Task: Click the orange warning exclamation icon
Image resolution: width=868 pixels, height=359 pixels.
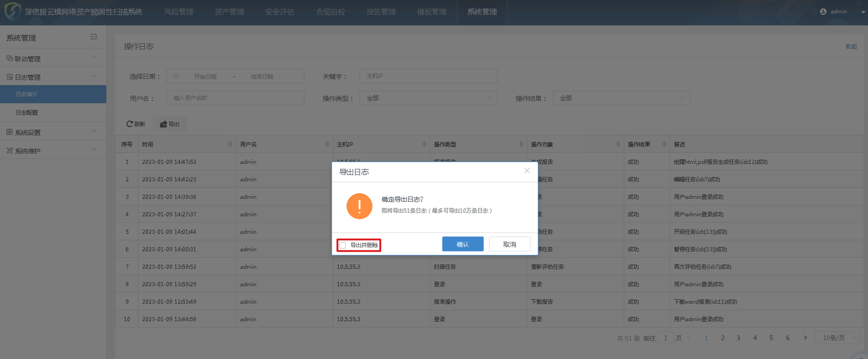Action: coord(360,206)
